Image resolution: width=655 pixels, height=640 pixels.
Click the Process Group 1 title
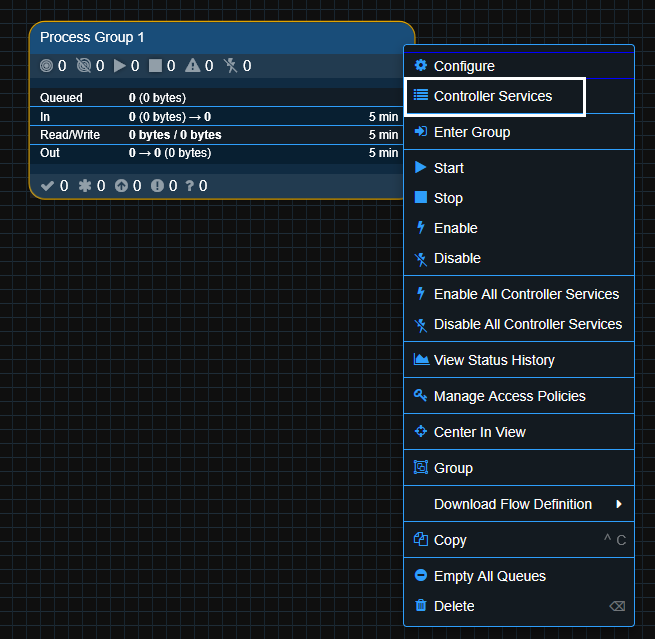click(x=92, y=37)
